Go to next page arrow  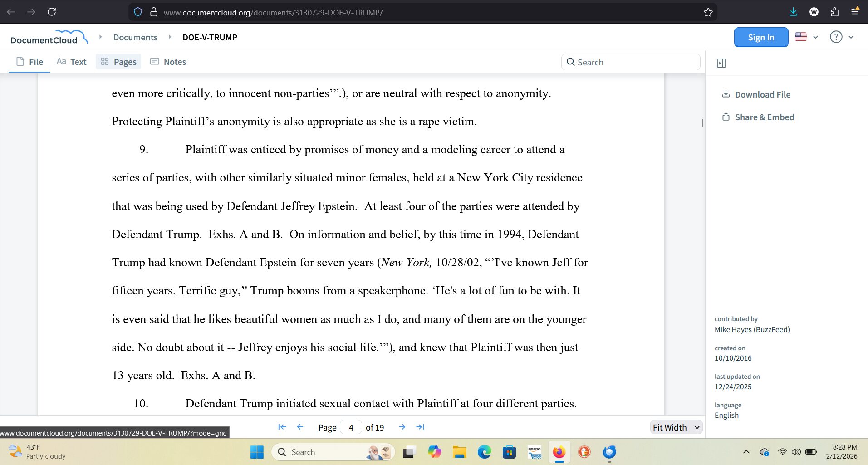[402, 427]
